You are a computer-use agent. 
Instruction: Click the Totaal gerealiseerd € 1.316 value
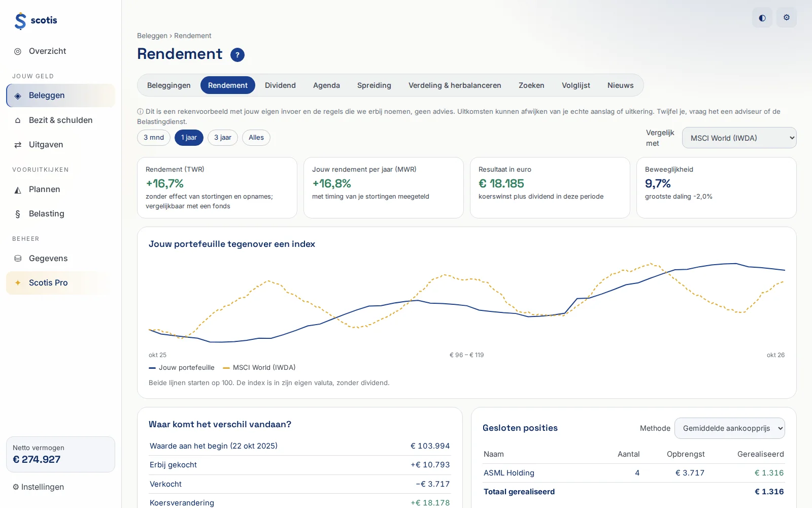pos(769,492)
